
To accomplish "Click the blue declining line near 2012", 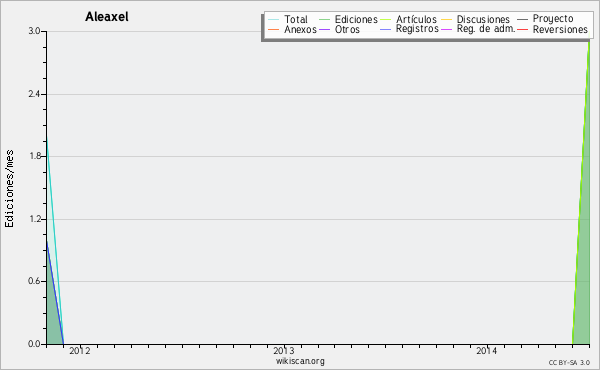I will click(x=55, y=293).
